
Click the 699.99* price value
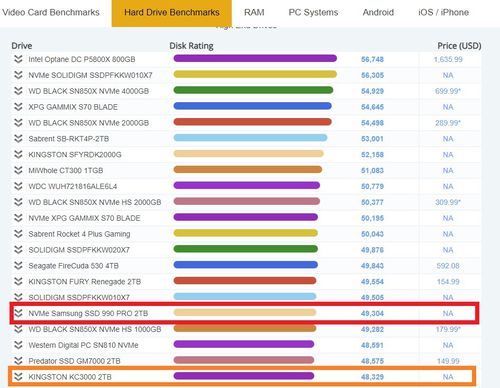pyautogui.click(x=448, y=91)
